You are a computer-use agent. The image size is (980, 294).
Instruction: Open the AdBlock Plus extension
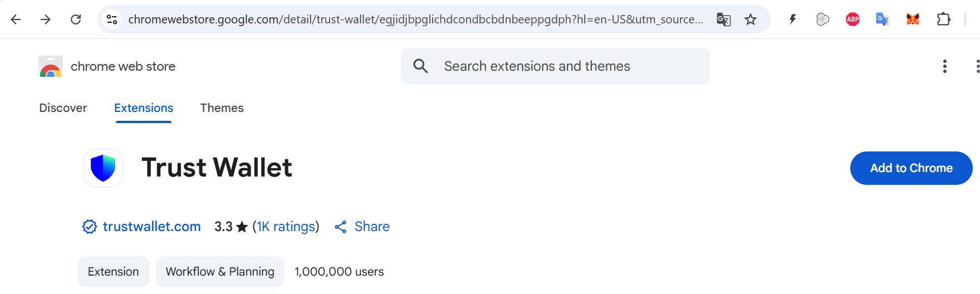(x=852, y=19)
